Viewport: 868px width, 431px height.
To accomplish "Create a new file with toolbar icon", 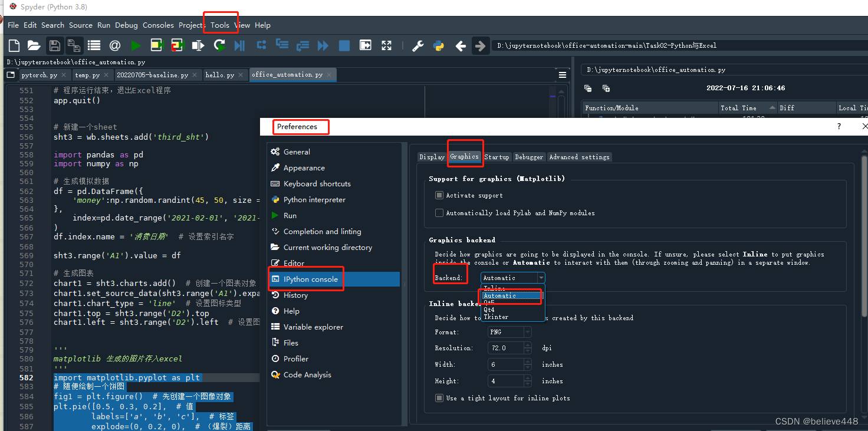I will (14, 45).
